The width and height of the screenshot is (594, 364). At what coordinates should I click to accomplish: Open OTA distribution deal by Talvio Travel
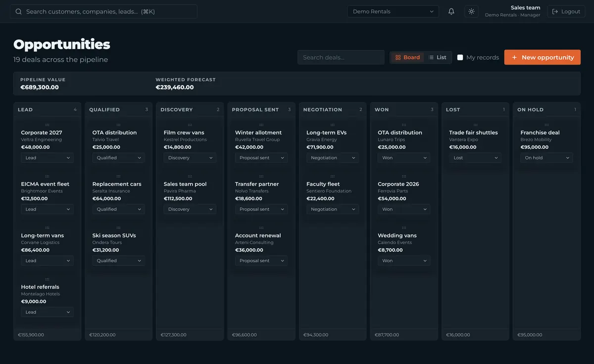coord(114,133)
